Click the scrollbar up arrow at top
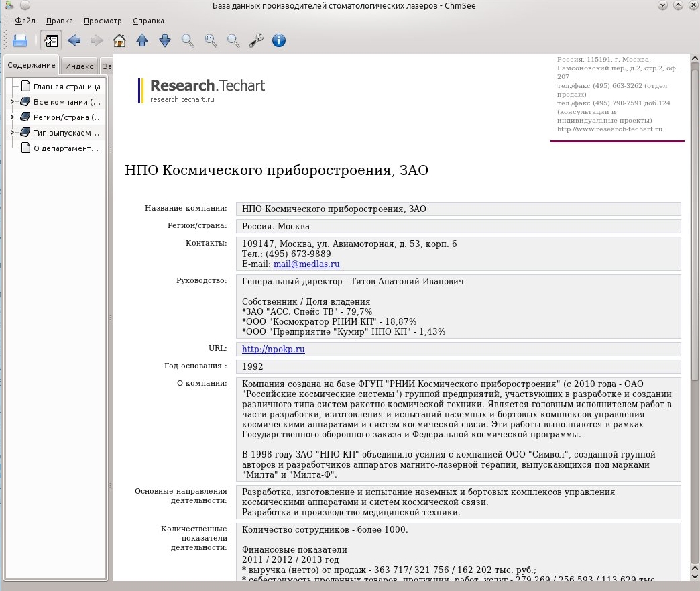This screenshot has height=591, width=700. 694,58
